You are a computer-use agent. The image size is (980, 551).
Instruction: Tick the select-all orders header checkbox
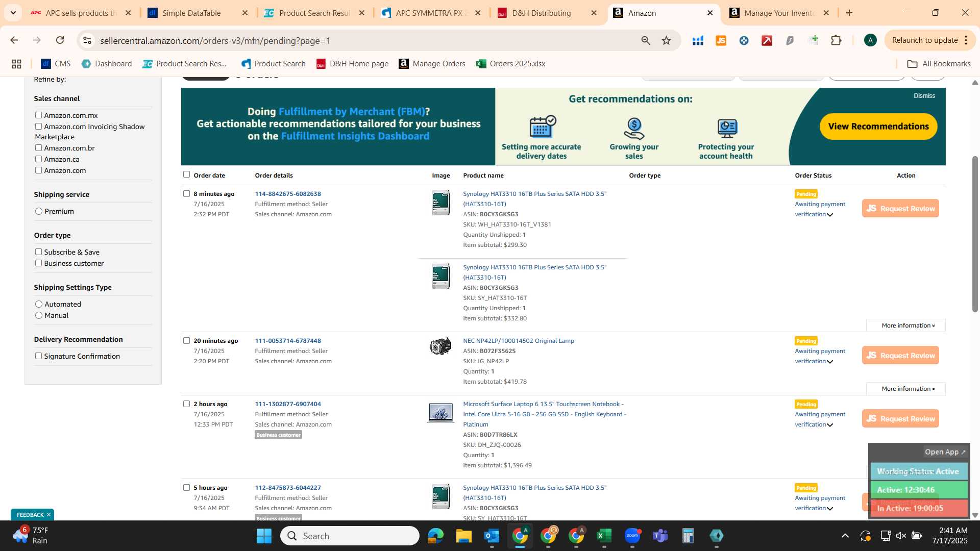(x=186, y=174)
